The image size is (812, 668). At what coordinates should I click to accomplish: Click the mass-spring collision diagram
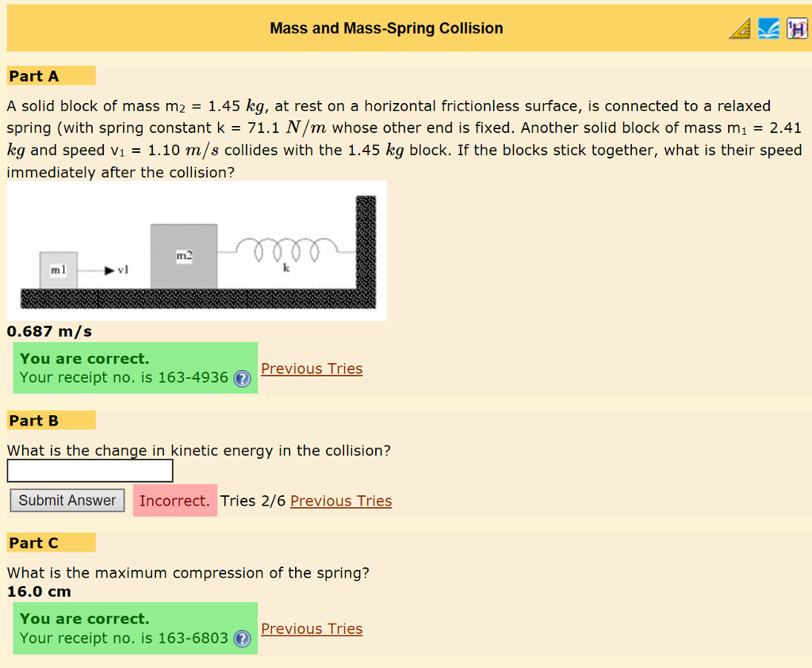click(x=197, y=250)
